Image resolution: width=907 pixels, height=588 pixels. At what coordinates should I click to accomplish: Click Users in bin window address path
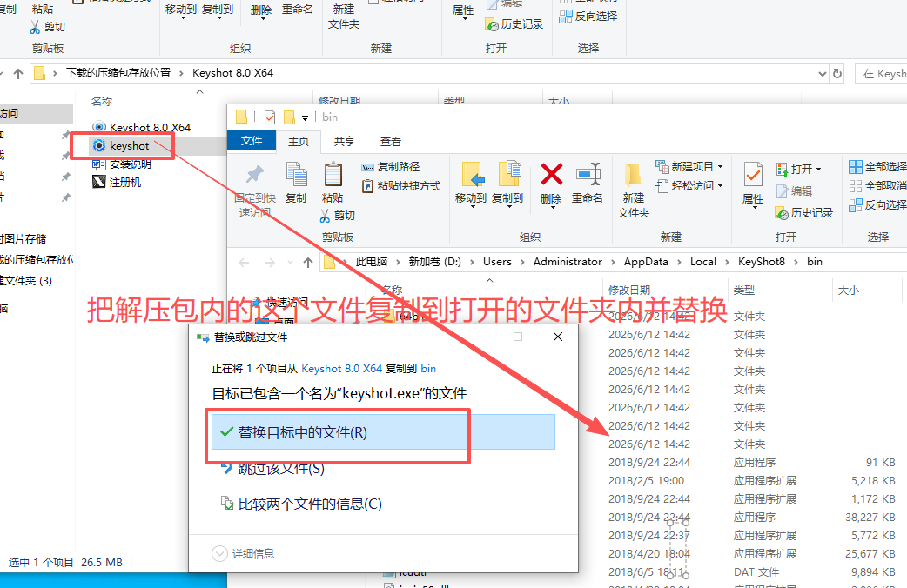[497, 262]
